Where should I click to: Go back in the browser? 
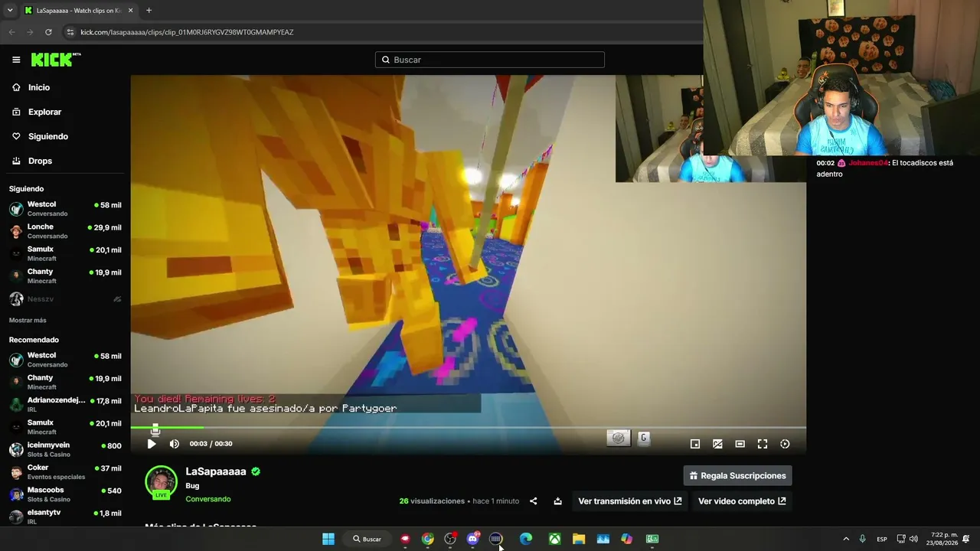pyautogui.click(x=11, y=32)
